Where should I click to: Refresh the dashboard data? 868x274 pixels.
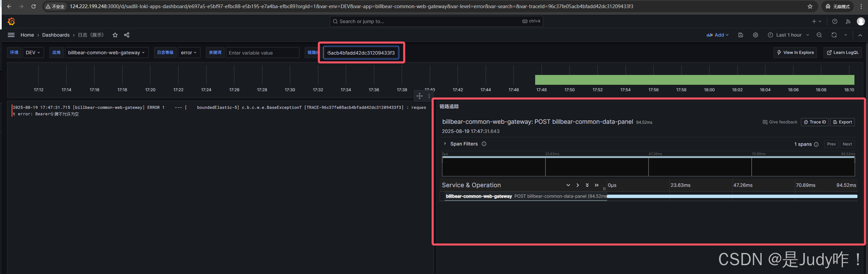coord(834,35)
